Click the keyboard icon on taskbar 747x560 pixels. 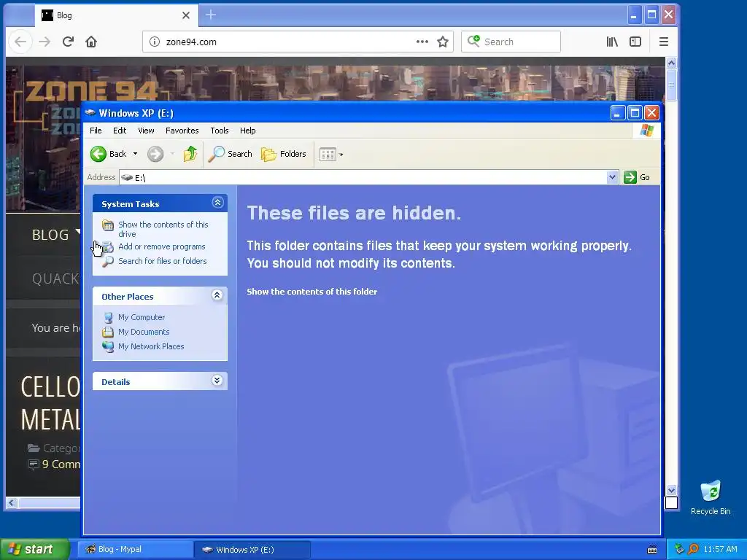click(652, 550)
